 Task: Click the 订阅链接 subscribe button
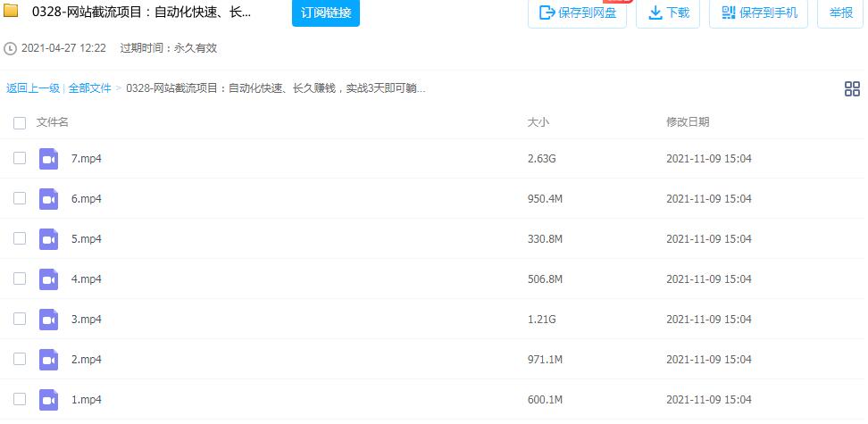tap(326, 12)
